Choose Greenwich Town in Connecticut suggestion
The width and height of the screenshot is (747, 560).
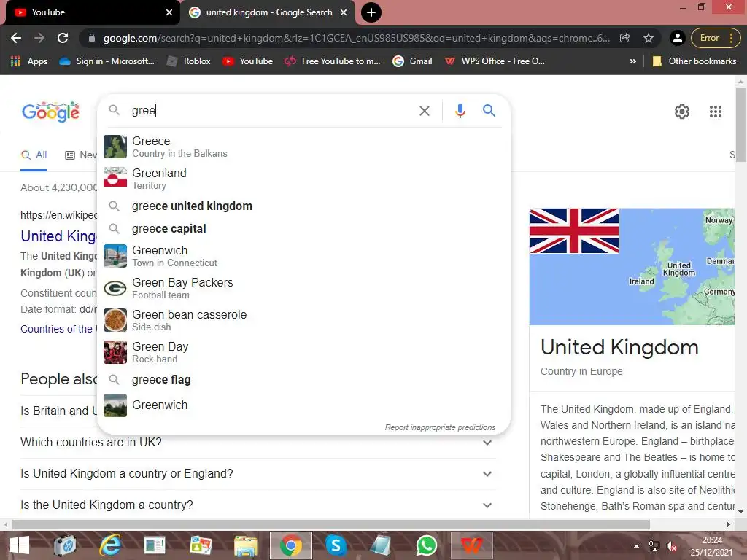[x=303, y=256]
